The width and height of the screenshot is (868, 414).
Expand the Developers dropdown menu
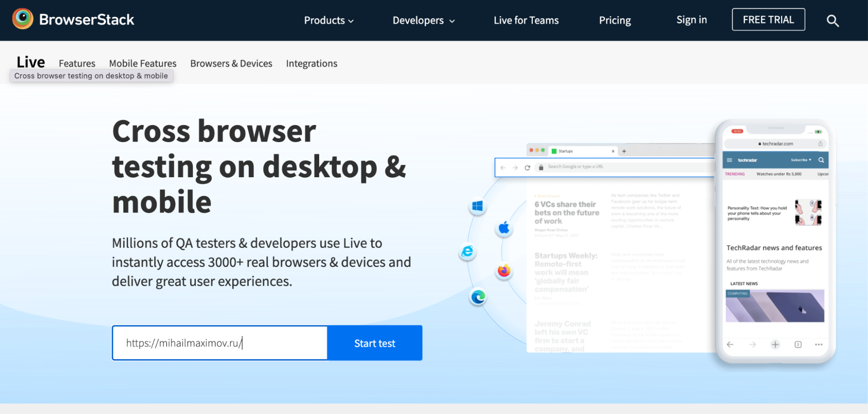coord(423,20)
